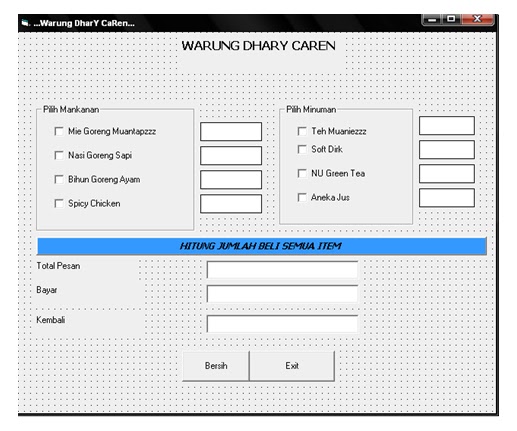This screenshot has width=517, height=431.
Task: Check the Teh Muaniezzz checkbox
Action: [302, 131]
